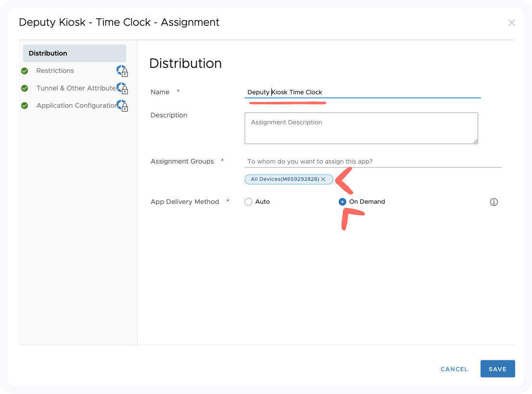The image size is (532, 394).
Task: Click the green checkmark next to Application Configuration
Action: point(25,105)
